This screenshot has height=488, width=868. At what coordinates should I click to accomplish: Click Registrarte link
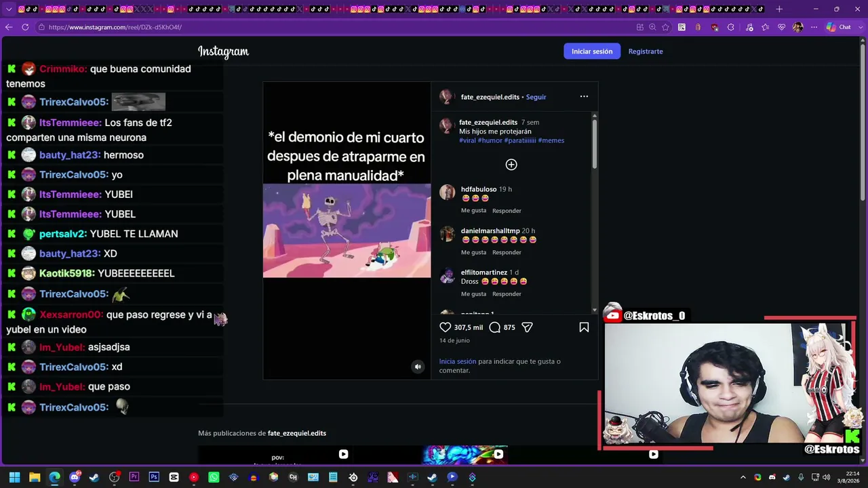[646, 52]
